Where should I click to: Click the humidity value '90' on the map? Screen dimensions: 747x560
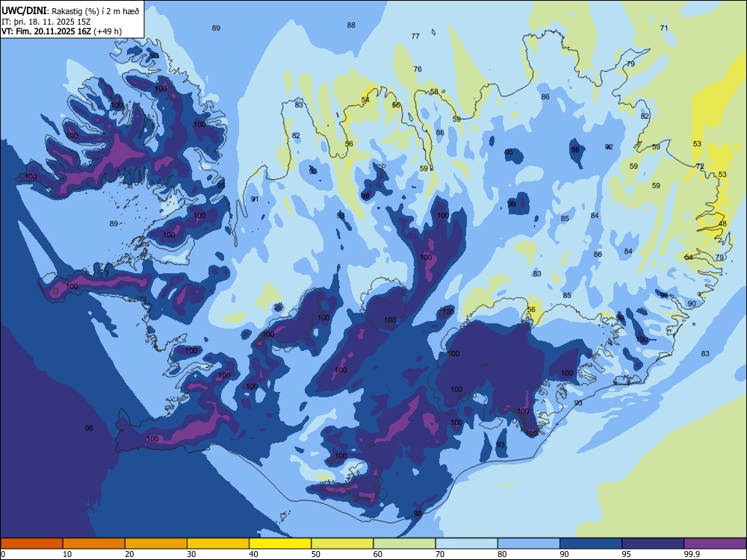click(x=692, y=303)
